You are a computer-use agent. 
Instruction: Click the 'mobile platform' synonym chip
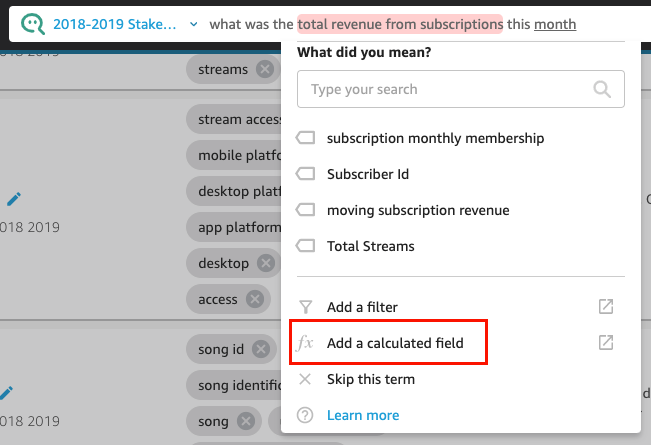point(234,155)
